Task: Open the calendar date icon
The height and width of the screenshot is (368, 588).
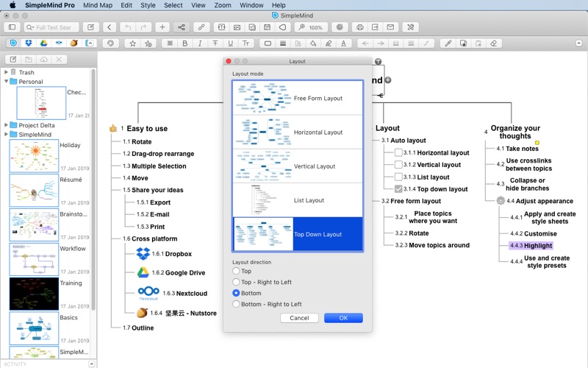Action: point(267,27)
